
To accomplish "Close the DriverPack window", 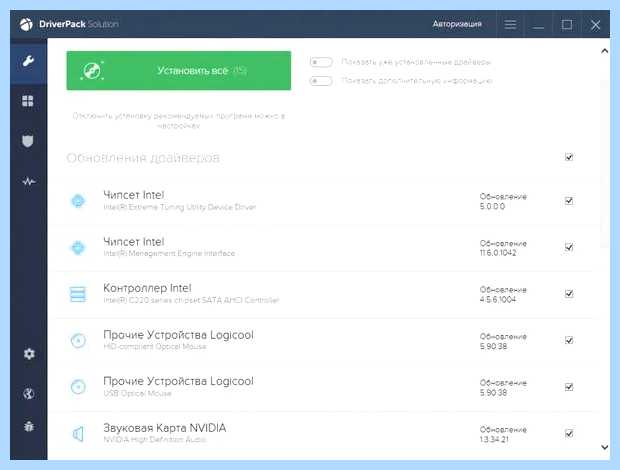I will pos(595,25).
